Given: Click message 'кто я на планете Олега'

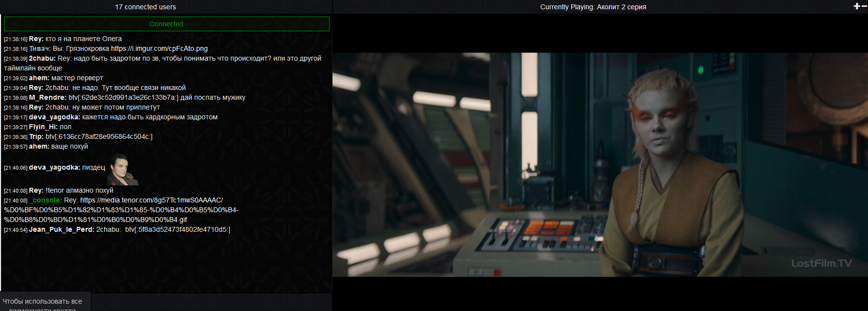Looking at the screenshot, I should (84, 39).
